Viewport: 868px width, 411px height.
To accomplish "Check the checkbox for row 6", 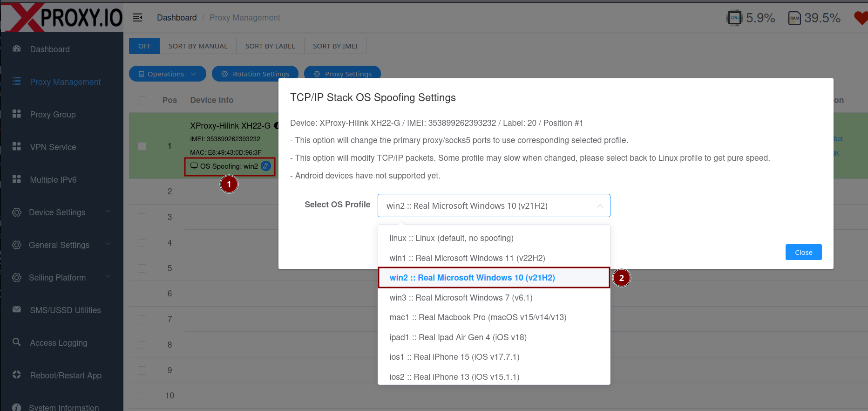I will pos(142,294).
